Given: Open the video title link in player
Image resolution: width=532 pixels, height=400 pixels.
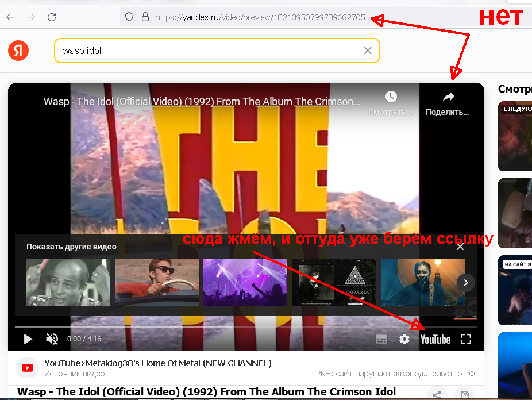Looking at the screenshot, I should [201, 102].
